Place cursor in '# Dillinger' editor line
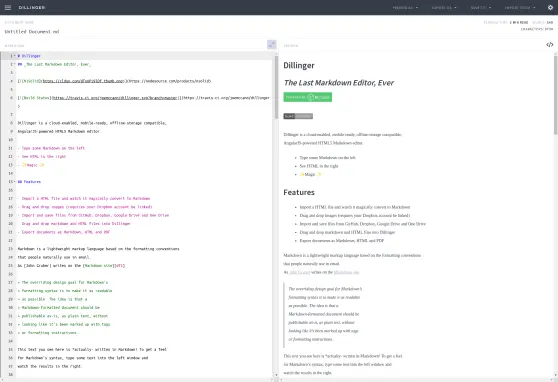 tap(29, 56)
